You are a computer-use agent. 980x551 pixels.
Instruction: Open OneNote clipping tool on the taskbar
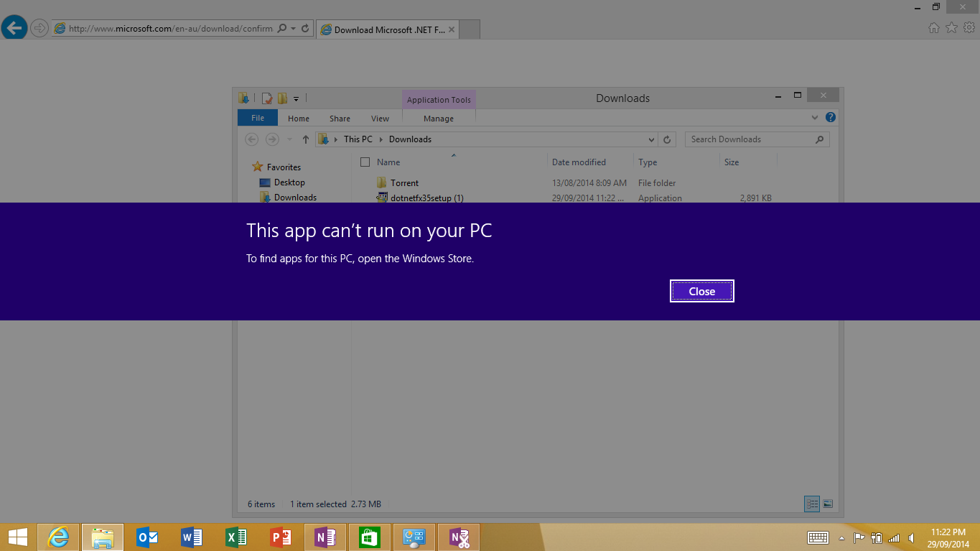459,537
